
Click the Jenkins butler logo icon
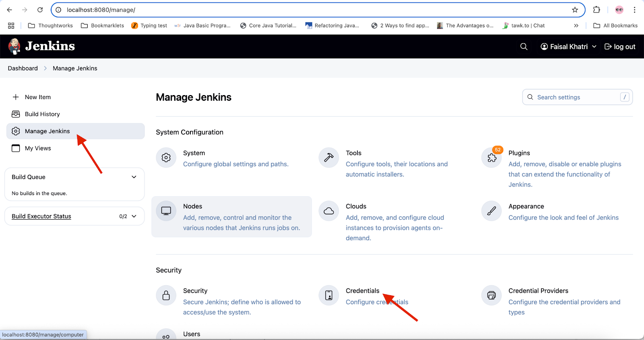coord(14,46)
